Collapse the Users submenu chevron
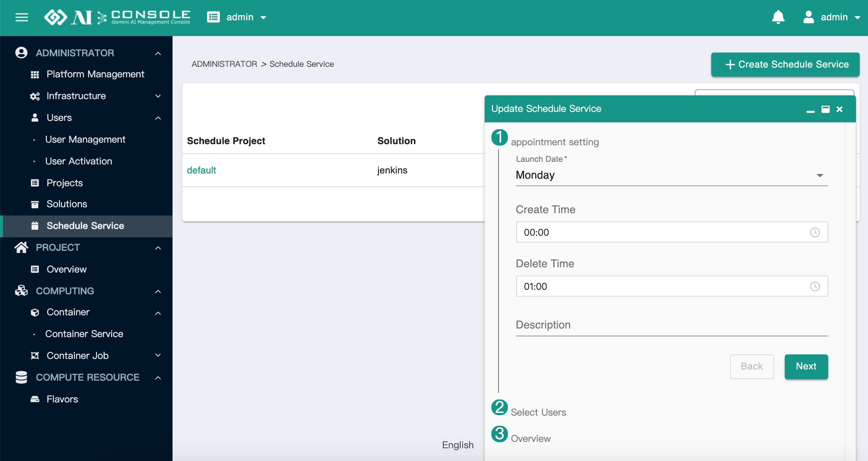Image resolution: width=868 pixels, height=461 pixels. coord(158,118)
